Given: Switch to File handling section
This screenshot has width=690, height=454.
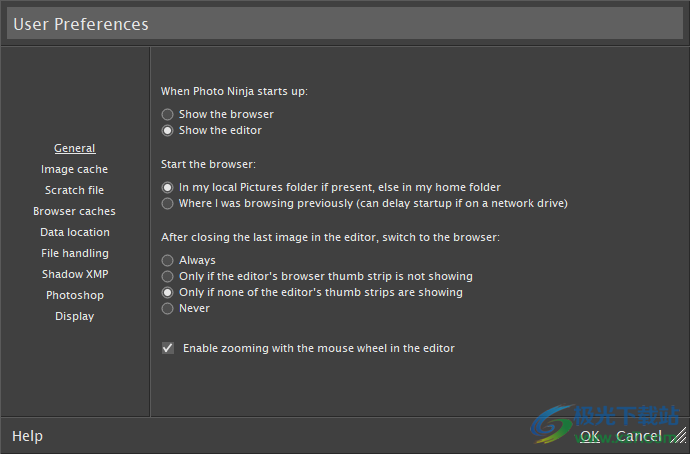Looking at the screenshot, I should tap(75, 253).
